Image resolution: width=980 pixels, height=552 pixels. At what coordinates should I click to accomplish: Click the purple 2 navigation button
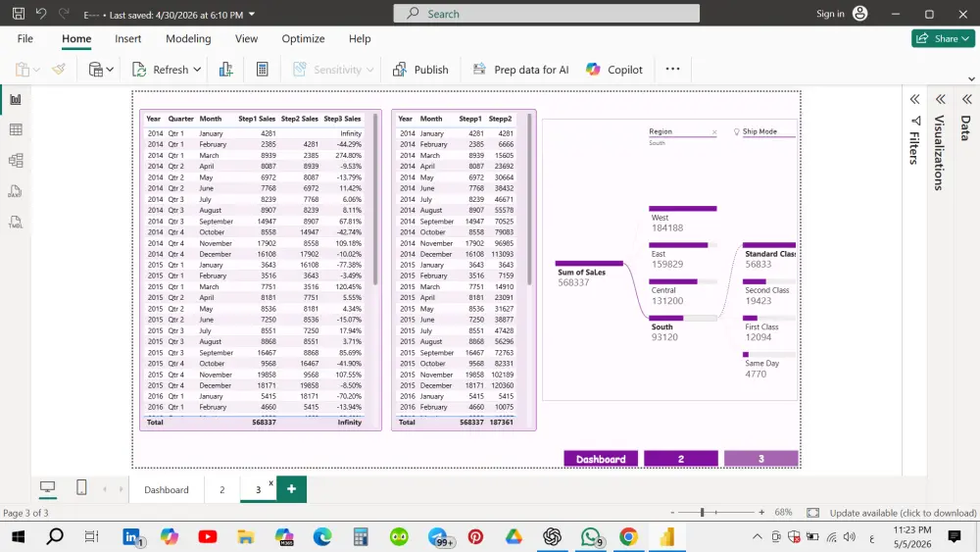coord(681,459)
